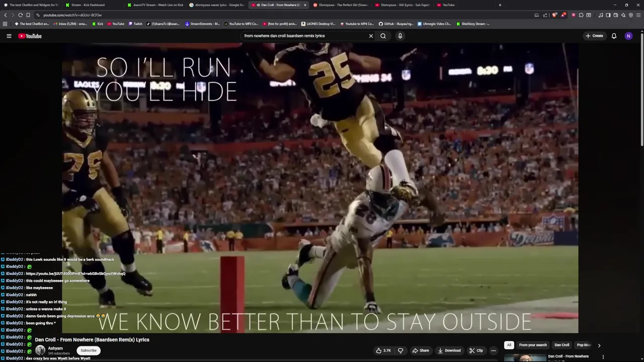Viewport: 644px width, 362px height.
Task: Open the Ashyam channel name link
Action: coord(55,348)
